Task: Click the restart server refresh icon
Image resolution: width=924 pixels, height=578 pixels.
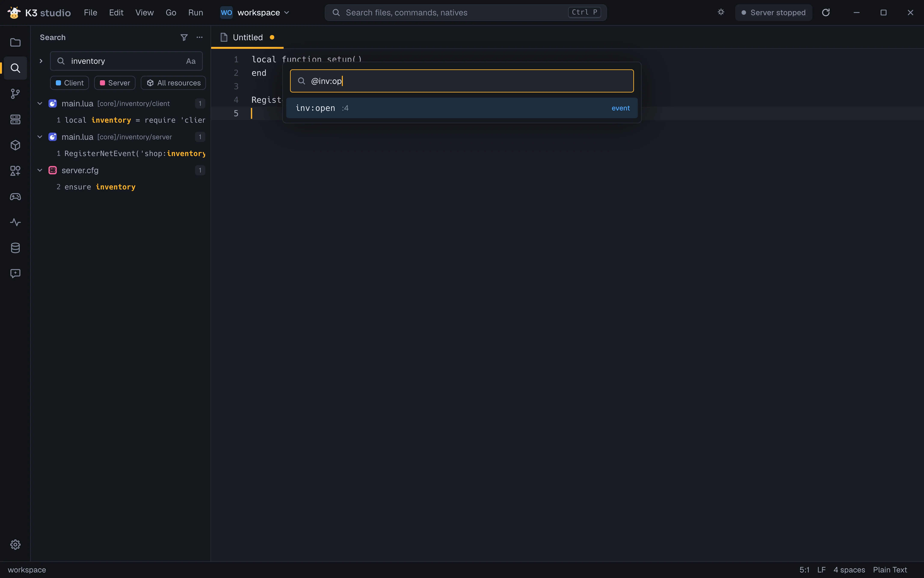Action: tap(825, 13)
